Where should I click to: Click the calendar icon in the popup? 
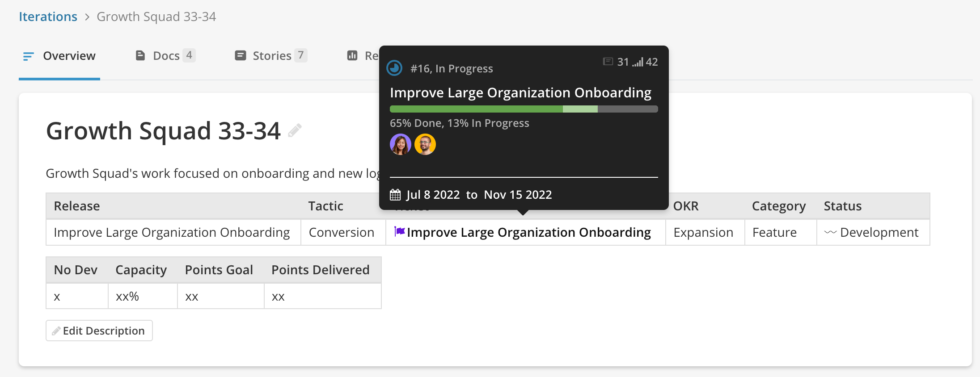[395, 195]
